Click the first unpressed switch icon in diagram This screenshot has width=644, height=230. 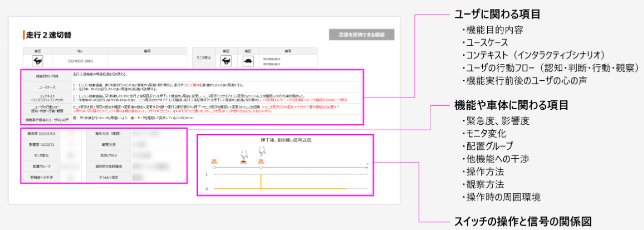tap(215, 162)
